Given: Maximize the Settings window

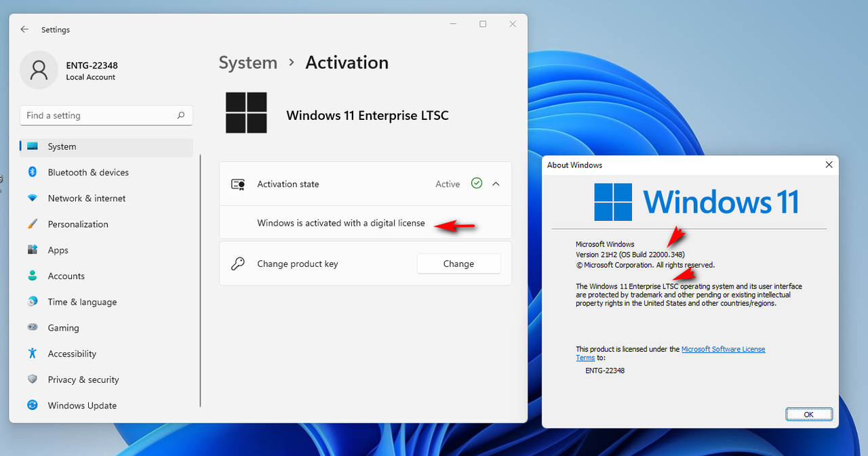Looking at the screenshot, I should tap(483, 24).
